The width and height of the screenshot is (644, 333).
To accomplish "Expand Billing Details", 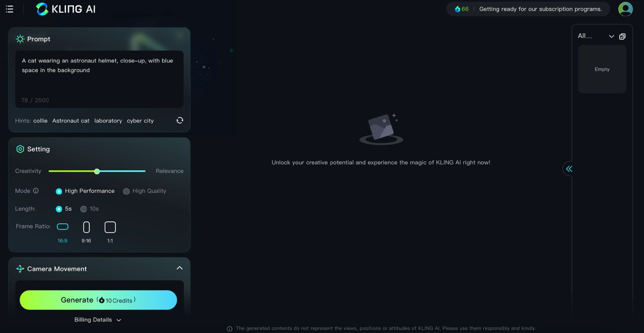I will (x=98, y=320).
